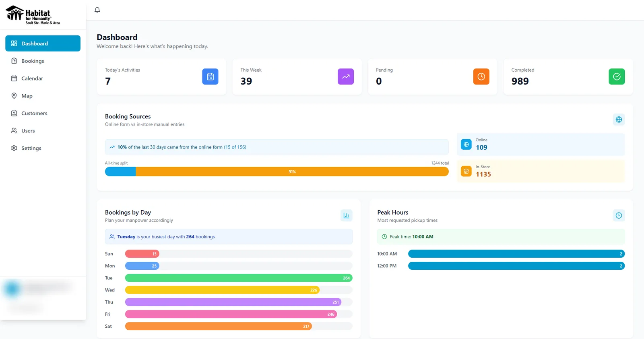Click the In-Store count 1135

tap(483, 174)
